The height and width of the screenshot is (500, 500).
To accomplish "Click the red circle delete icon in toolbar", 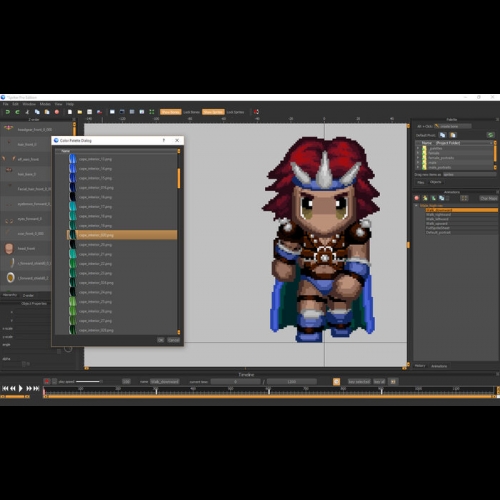I will point(57,112).
